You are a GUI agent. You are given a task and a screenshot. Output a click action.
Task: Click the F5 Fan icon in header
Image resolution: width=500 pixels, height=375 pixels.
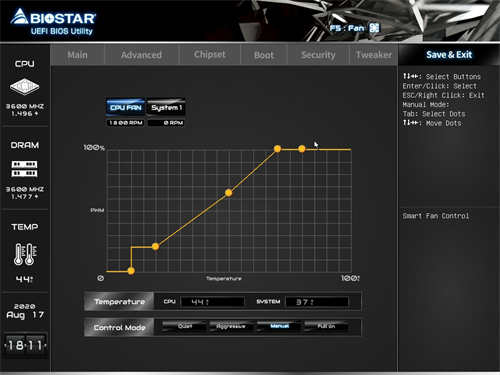coord(374,28)
